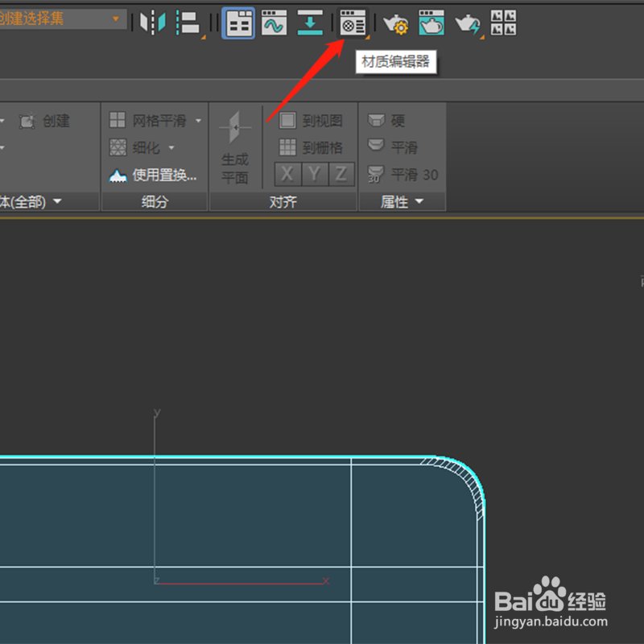The height and width of the screenshot is (644, 644).
Task: Click 使用置换... option
Action: coord(153,175)
